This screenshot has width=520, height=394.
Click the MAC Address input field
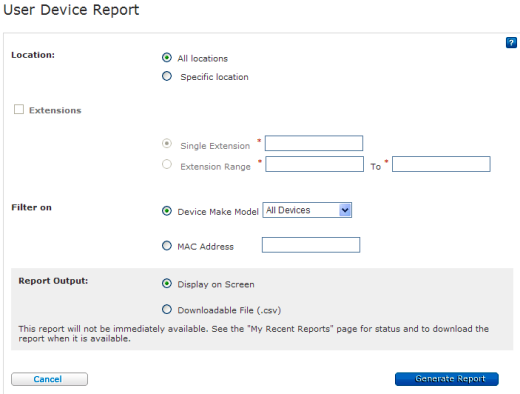coord(311,245)
